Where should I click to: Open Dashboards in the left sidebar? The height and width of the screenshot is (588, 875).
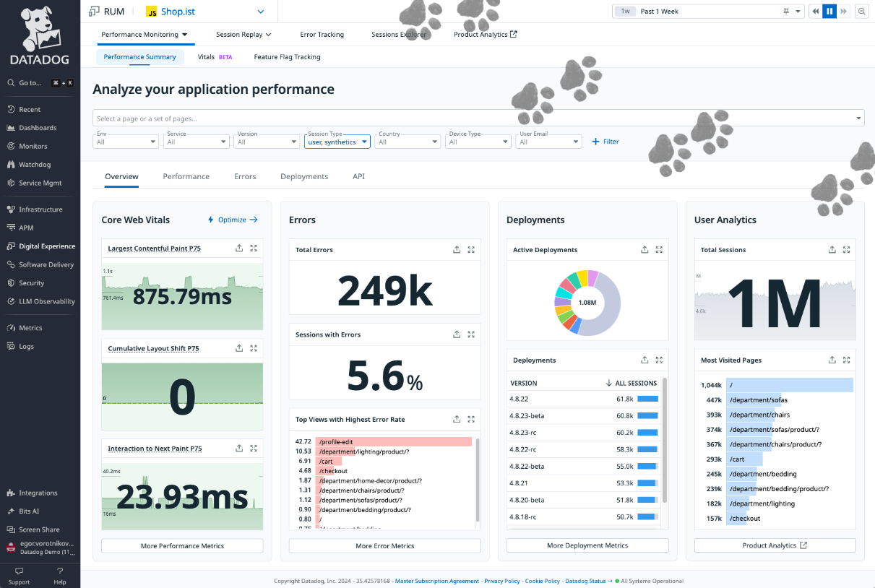coord(39,127)
